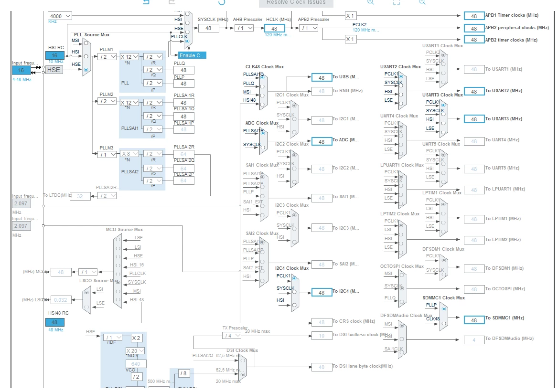Open the PLL /P divider dropdown
The width and height of the screenshot is (558, 392).
coord(153,83)
